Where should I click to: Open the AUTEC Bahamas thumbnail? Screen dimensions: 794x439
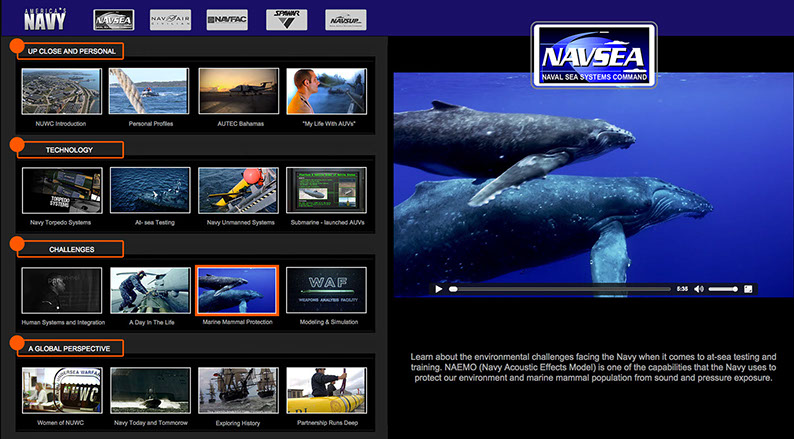237,91
